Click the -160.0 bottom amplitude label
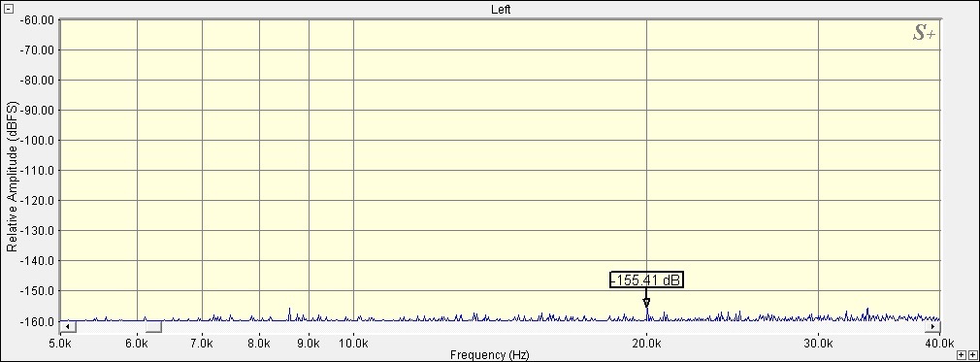The image size is (980, 362). pos(40,321)
